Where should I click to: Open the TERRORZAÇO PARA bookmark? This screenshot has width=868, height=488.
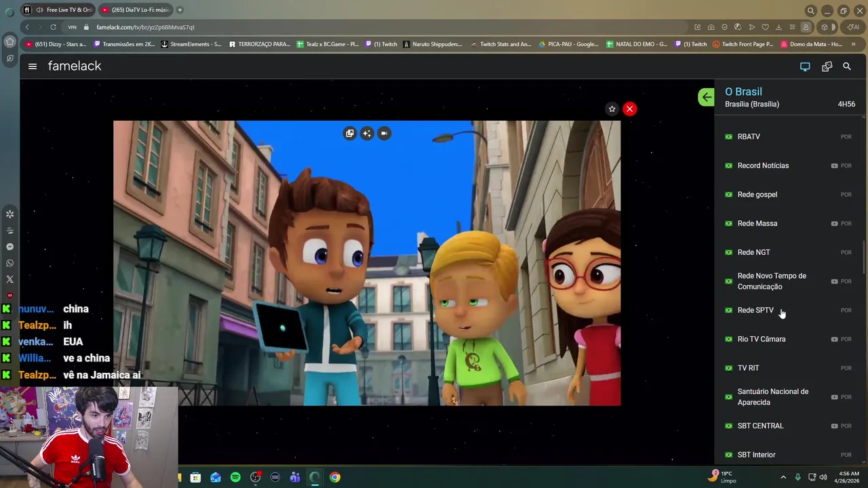[260, 44]
